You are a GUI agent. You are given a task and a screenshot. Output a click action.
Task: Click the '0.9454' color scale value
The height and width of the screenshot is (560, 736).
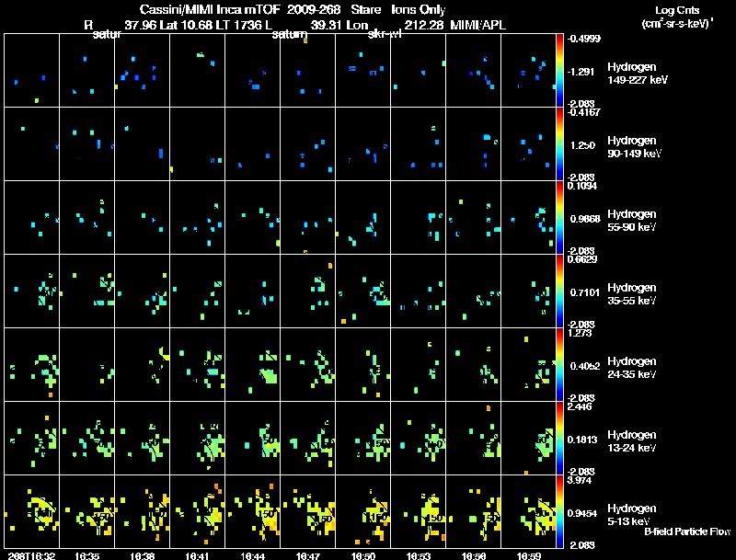point(582,513)
